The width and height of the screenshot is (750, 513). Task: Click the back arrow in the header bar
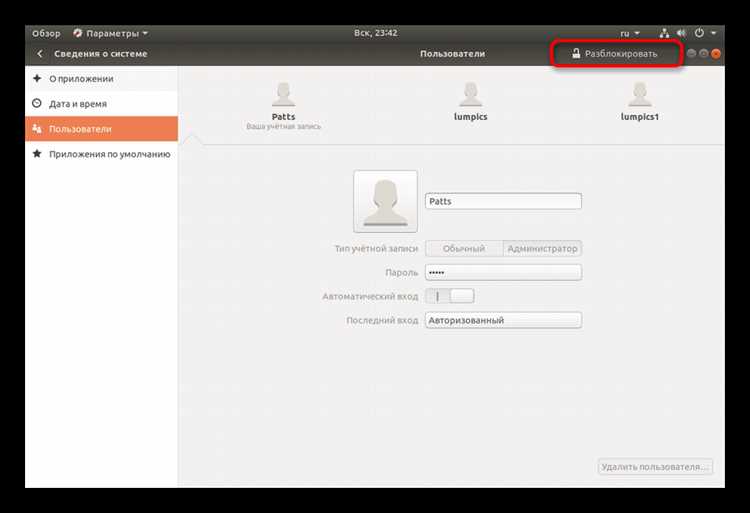(40, 54)
